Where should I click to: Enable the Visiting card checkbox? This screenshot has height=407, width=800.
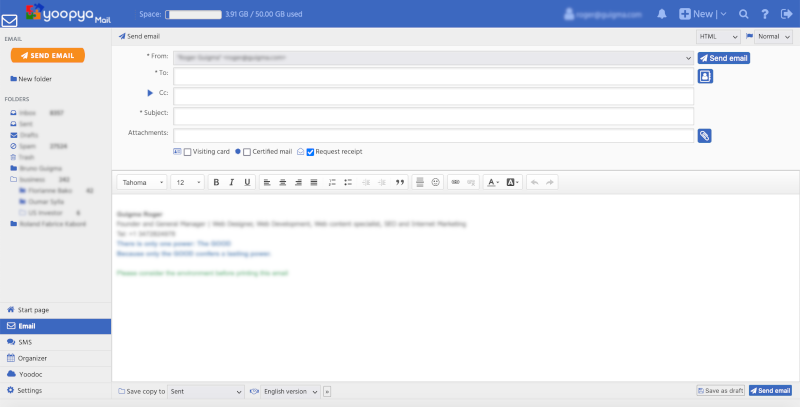tap(187, 152)
